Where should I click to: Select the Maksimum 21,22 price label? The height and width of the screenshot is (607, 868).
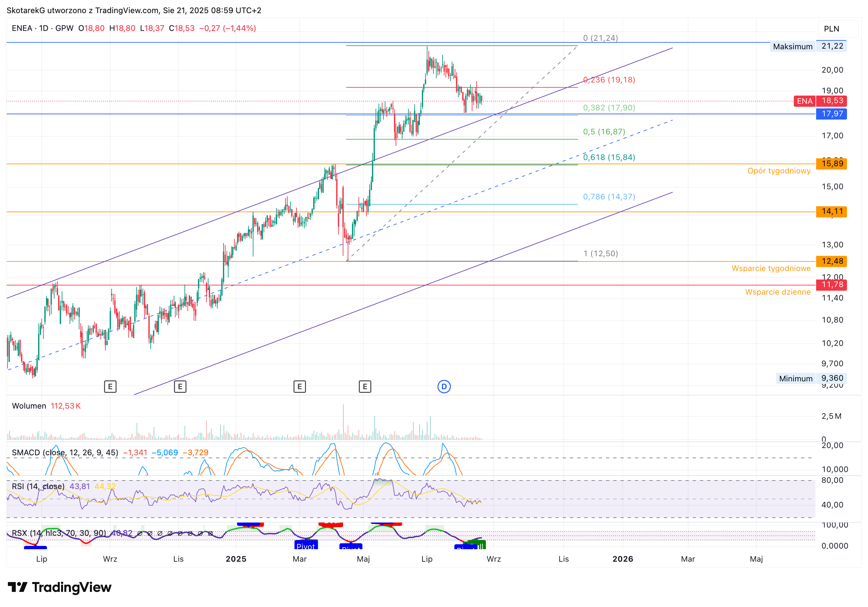point(808,46)
